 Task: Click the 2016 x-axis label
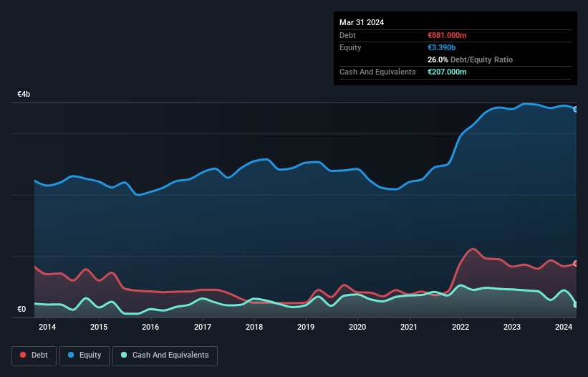pyautogui.click(x=150, y=327)
